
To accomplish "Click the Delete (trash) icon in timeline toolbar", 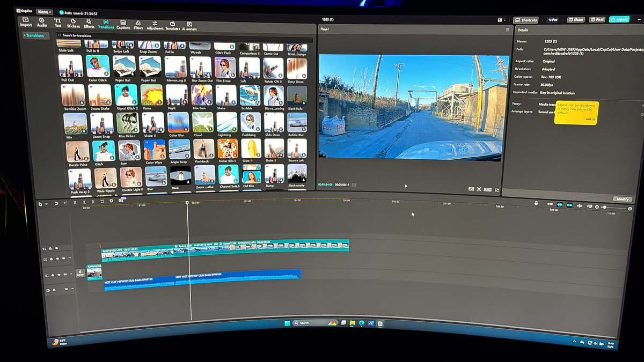I will click(102, 202).
